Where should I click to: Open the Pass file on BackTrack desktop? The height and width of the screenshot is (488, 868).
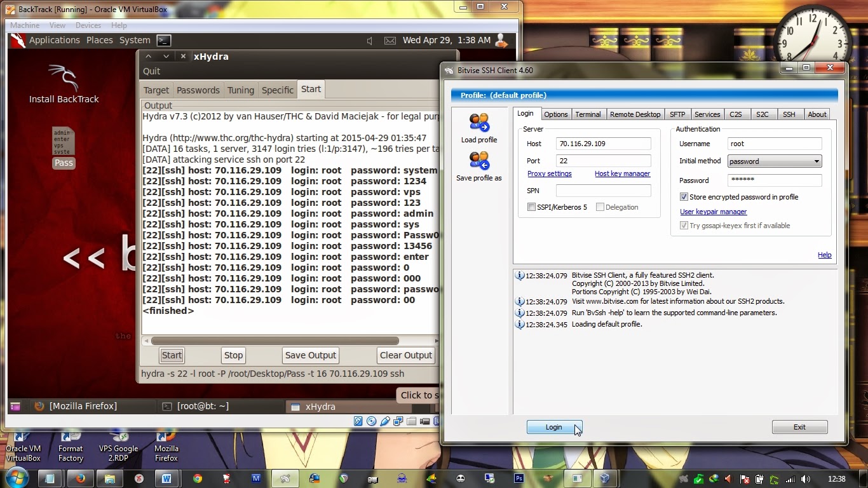click(63, 147)
